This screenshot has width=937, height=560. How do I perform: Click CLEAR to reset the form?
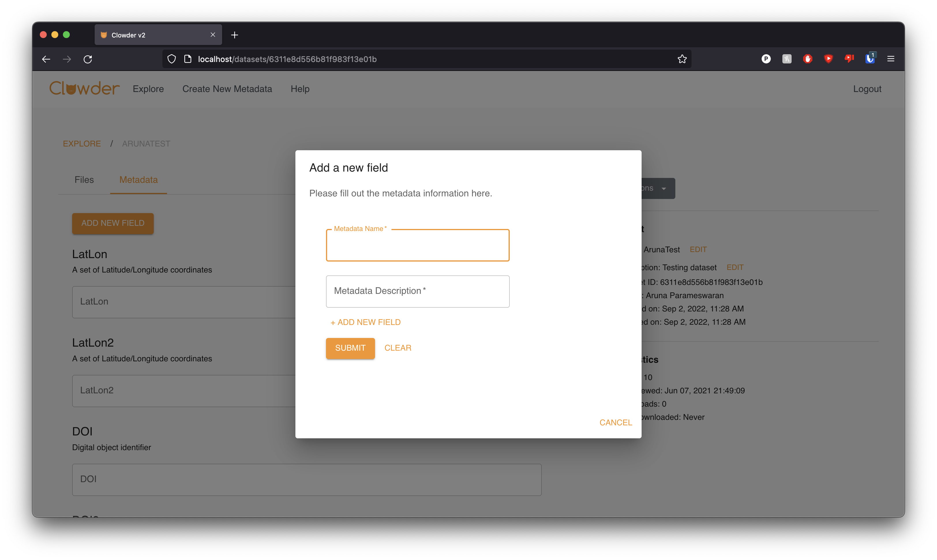398,348
